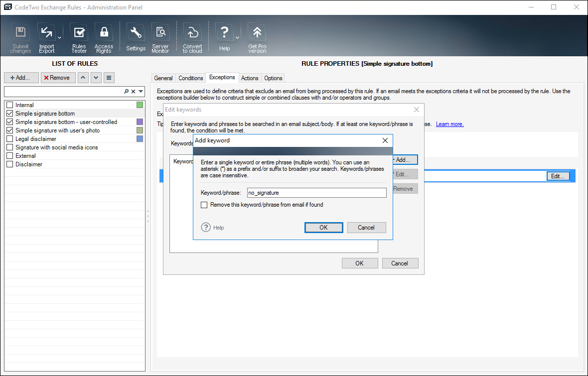
Task: Enable the Legal disclaimer rule checkbox
Action: pos(10,139)
